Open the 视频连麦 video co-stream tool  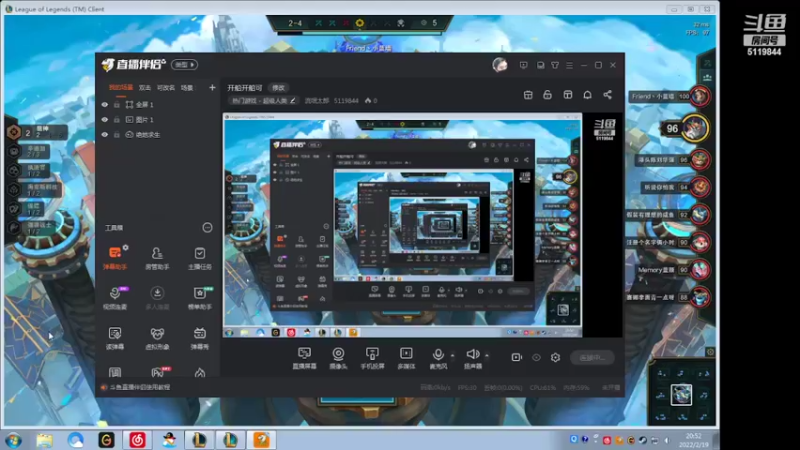click(x=115, y=298)
